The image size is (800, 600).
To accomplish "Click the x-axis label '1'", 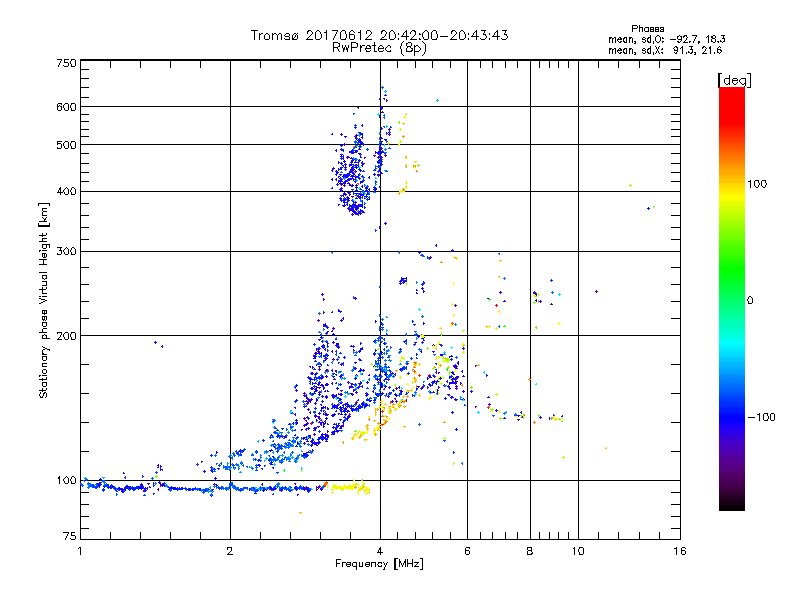I will 80,551.
